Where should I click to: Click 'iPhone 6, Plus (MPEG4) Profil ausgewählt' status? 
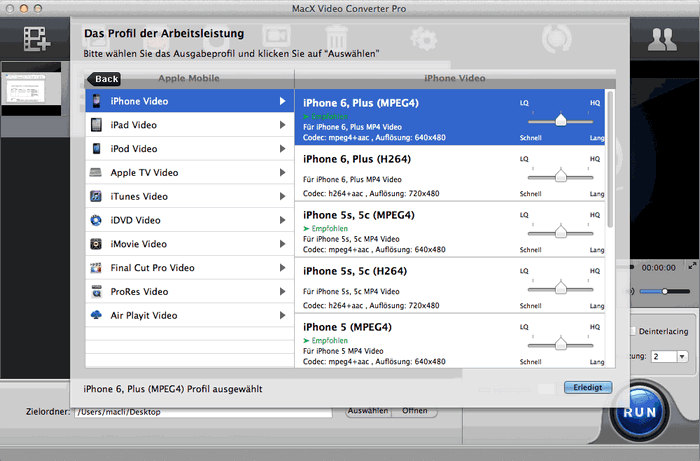173,389
